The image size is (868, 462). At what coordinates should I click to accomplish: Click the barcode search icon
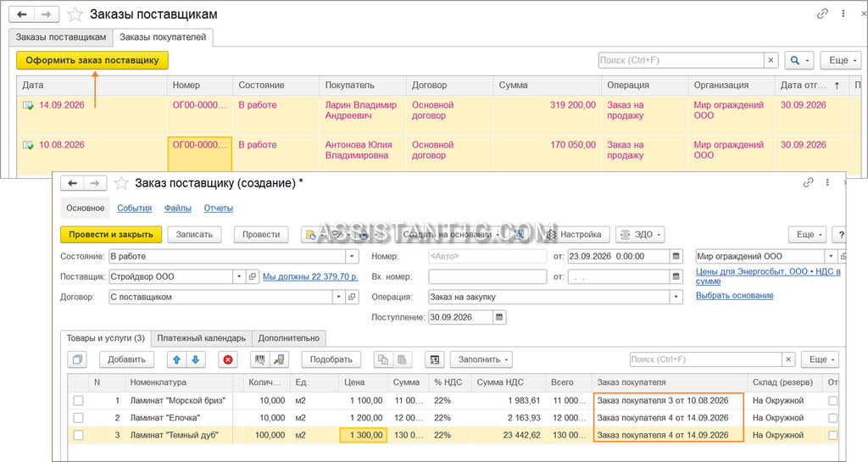pos(259,359)
